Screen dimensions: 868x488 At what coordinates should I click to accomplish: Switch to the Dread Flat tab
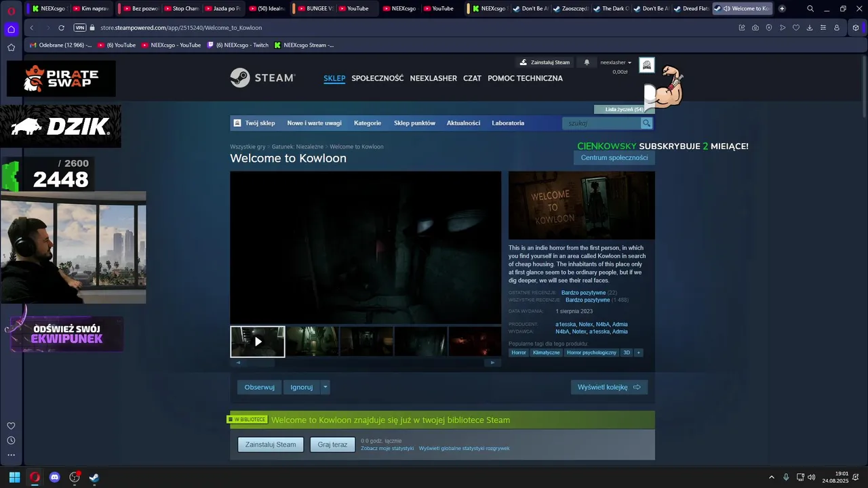tap(692, 9)
